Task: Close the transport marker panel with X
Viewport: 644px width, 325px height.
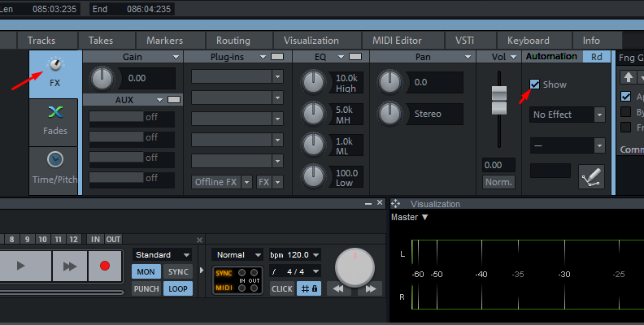Action: (x=199, y=240)
